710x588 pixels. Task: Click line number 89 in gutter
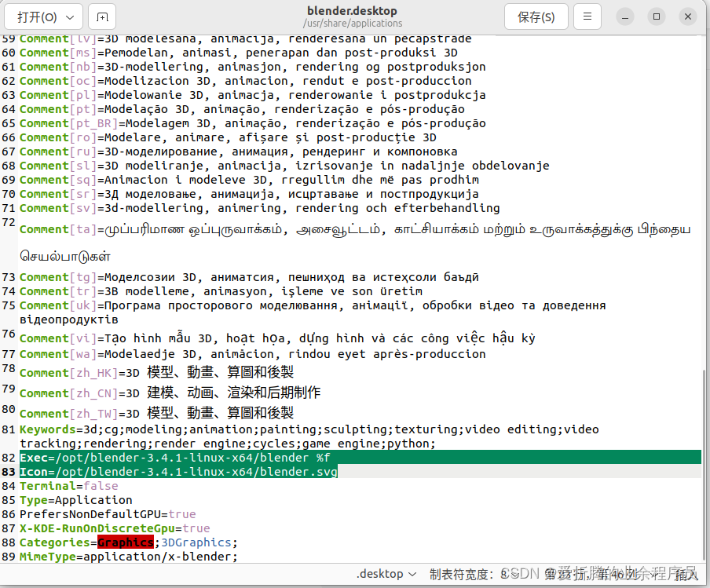[x=9, y=557]
